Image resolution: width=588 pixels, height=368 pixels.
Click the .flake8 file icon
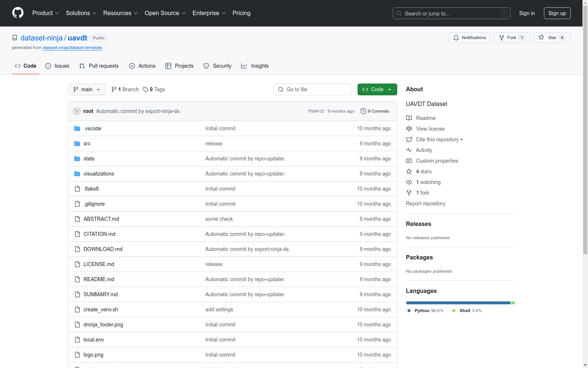tap(77, 189)
